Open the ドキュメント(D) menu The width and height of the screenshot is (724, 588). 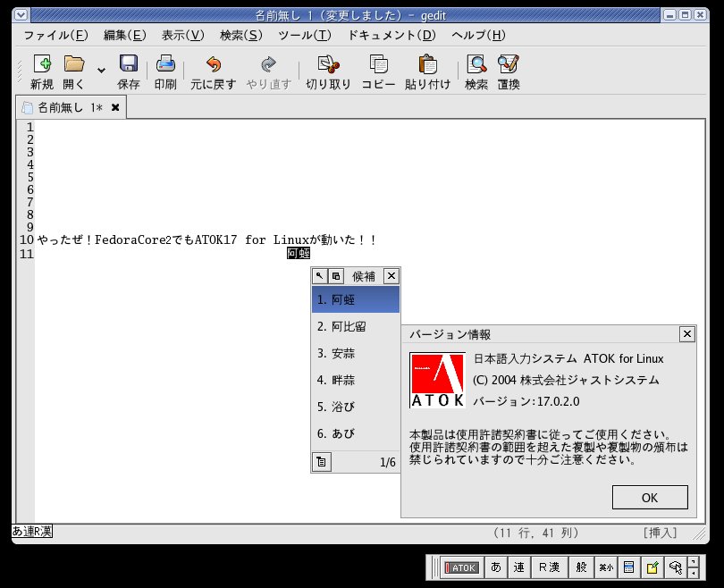tap(391, 35)
